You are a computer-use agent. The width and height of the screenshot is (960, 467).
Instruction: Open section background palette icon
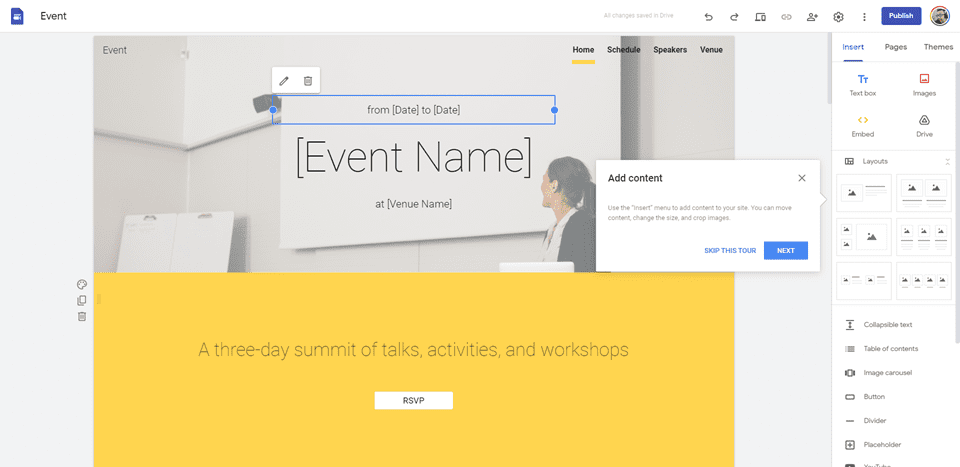[81, 285]
